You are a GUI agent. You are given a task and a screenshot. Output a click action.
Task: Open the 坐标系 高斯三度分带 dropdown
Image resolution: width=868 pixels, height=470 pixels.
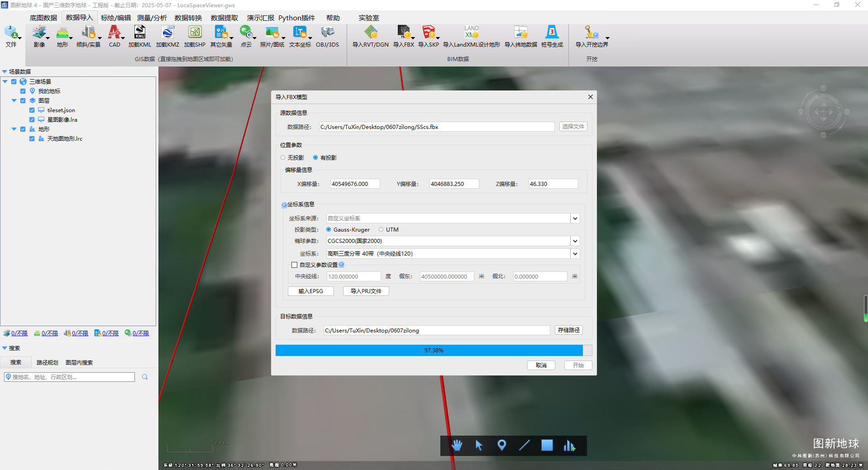coord(575,254)
